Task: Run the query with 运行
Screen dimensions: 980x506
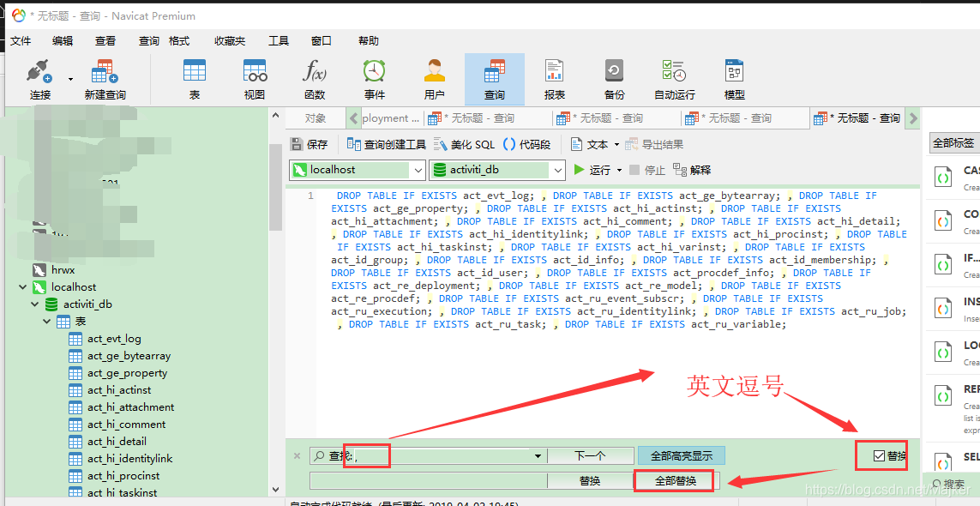Action: (x=592, y=170)
